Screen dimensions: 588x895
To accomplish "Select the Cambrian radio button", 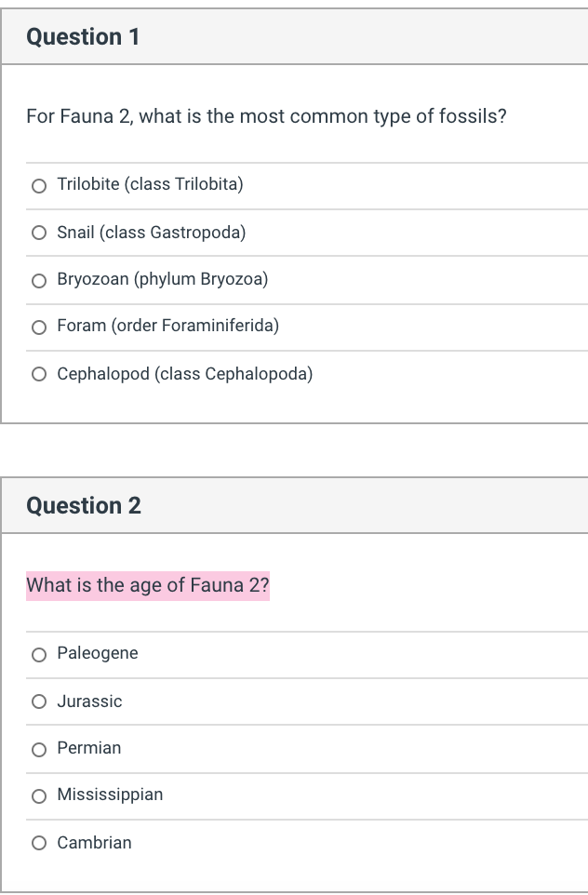I will point(39,844).
